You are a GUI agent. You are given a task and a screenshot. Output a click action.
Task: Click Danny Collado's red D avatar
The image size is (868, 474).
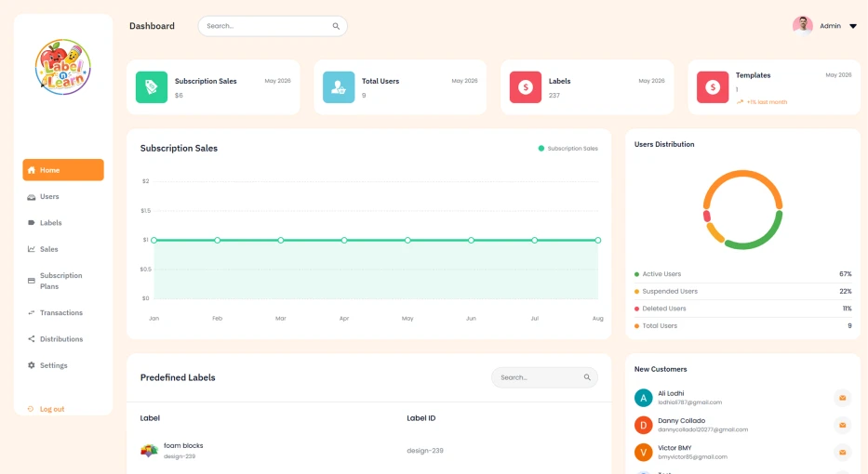click(x=643, y=425)
